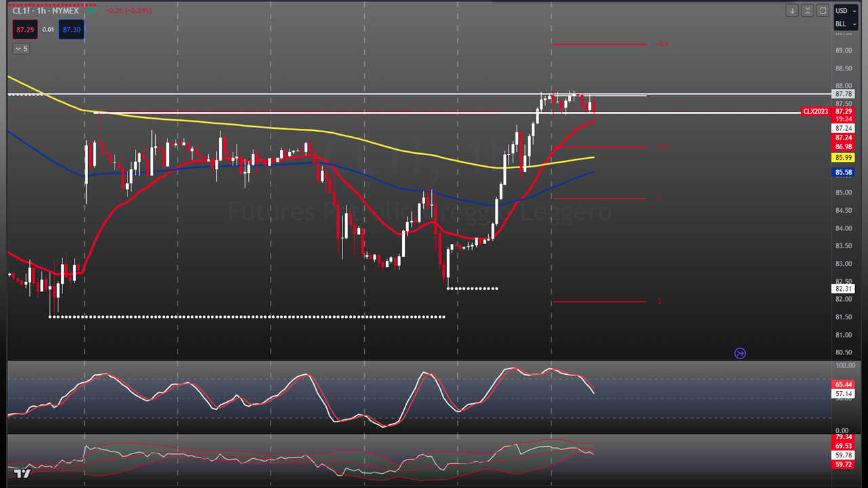This screenshot has width=868, height=488.
Task: Click the green market status dot
Action: point(91,11)
